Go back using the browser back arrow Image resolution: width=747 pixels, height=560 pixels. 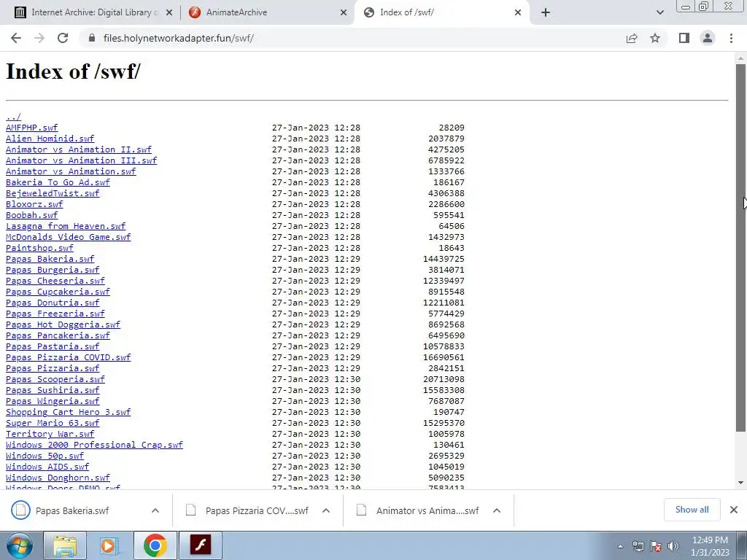[x=16, y=38]
